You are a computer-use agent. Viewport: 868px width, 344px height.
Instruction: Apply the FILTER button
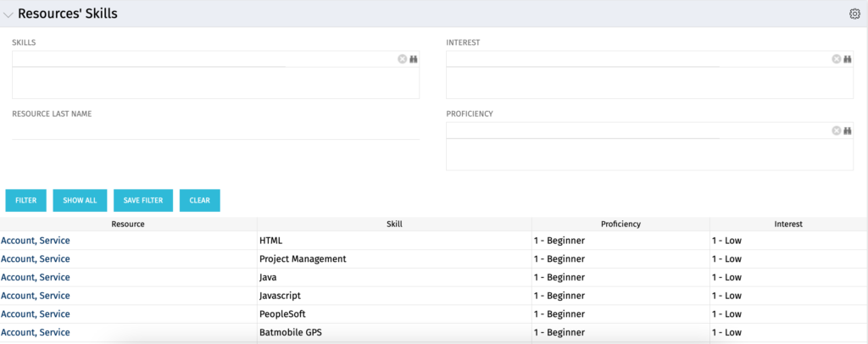pyautogui.click(x=26, y=200)
